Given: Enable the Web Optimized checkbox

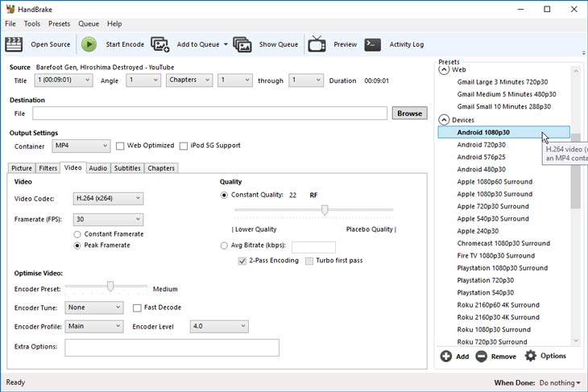Looking at the screenshot, I should pyautogui.click(x=120, y=146).
